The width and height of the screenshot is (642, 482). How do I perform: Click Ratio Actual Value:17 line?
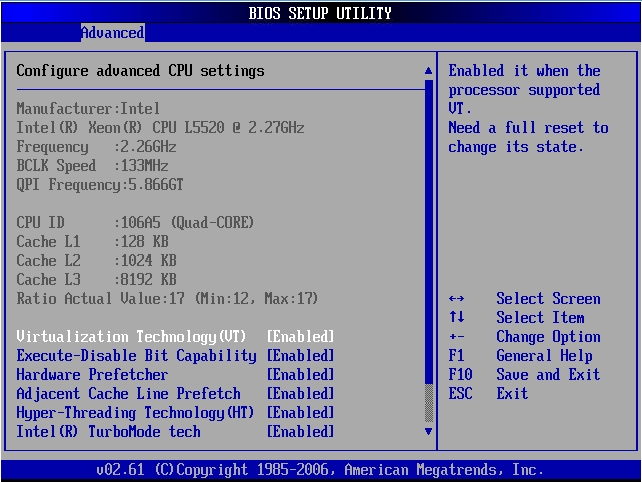coord(167,299)
